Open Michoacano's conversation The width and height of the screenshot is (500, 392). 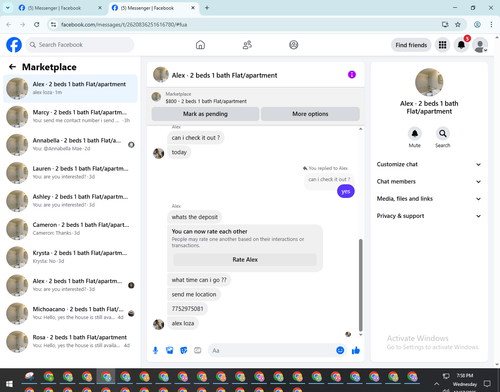coord(70,313)
